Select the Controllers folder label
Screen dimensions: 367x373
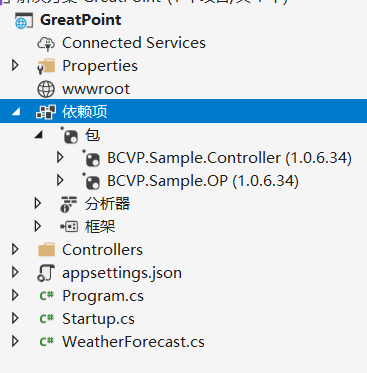coord(102,250)
